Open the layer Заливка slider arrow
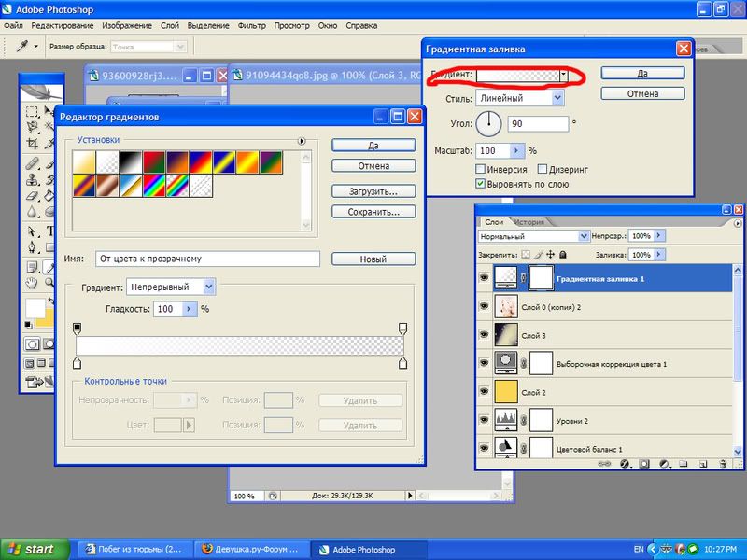This screenshot has width=747, height=560. [659, 255]
